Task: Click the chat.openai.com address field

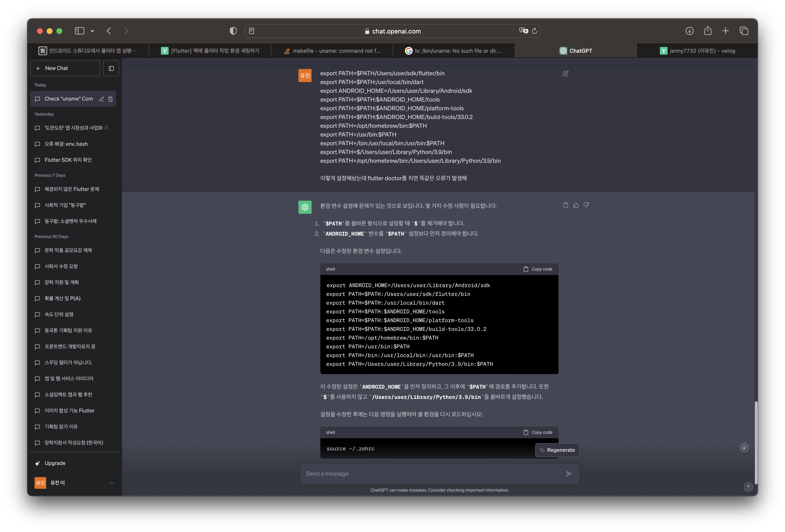Action: pyautogui.click(x=392, y=31)
